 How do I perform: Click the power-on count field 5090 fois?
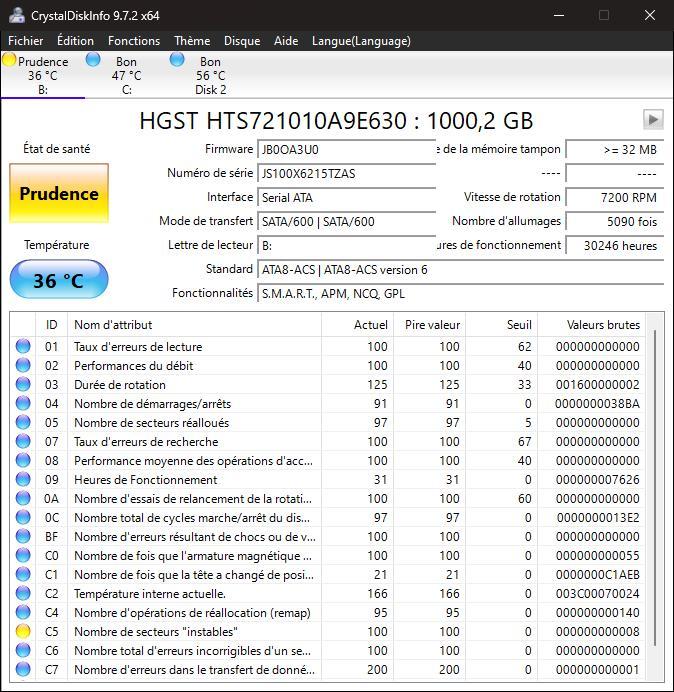[x=614, y=221]
